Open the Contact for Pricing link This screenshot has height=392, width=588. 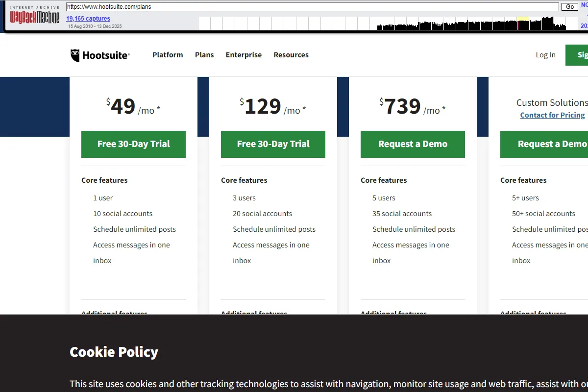pos(552,115)
